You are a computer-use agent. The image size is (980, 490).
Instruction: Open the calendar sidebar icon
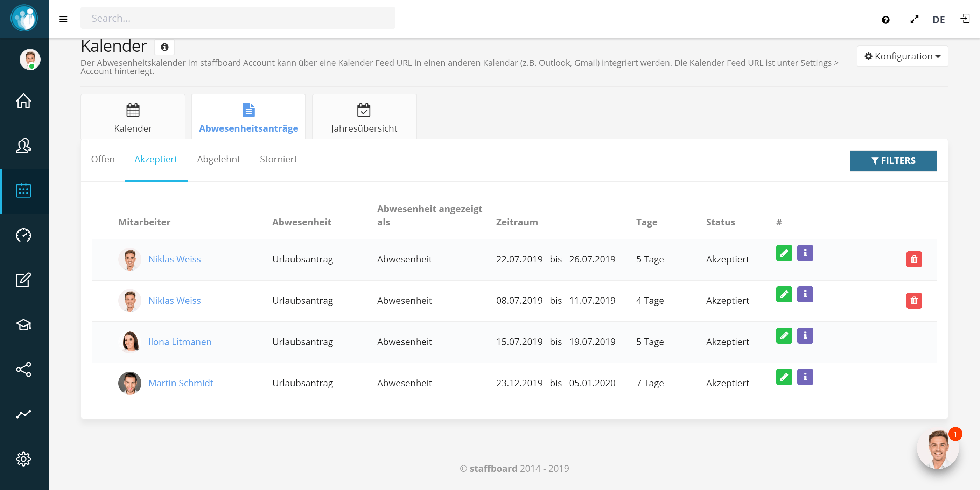pyautogui.click(x=23, y=190)
